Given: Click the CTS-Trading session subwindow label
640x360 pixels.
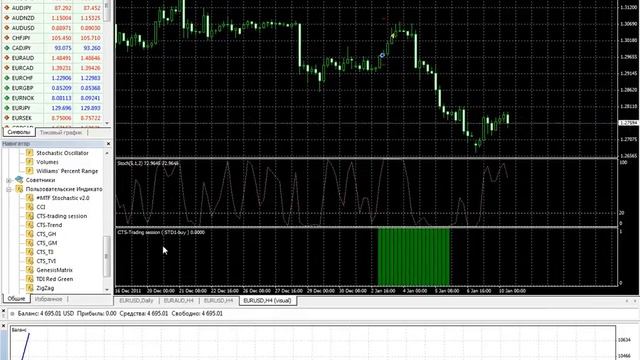Looking at the screenshot, I should [x=161, y=232].
